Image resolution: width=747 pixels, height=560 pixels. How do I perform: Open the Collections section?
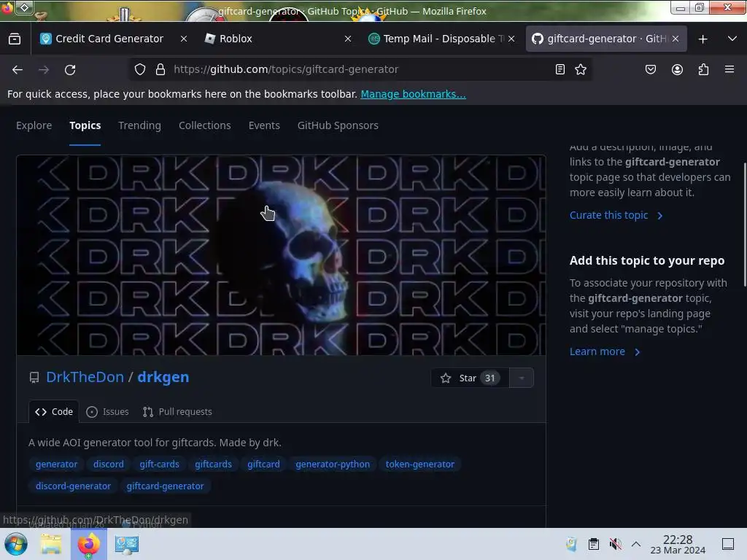(x=205, y=125)
